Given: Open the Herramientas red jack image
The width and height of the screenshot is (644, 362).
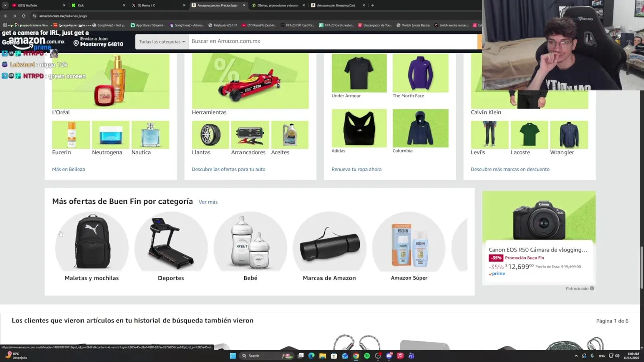Looking at the screenshot, I should (250, 81).
